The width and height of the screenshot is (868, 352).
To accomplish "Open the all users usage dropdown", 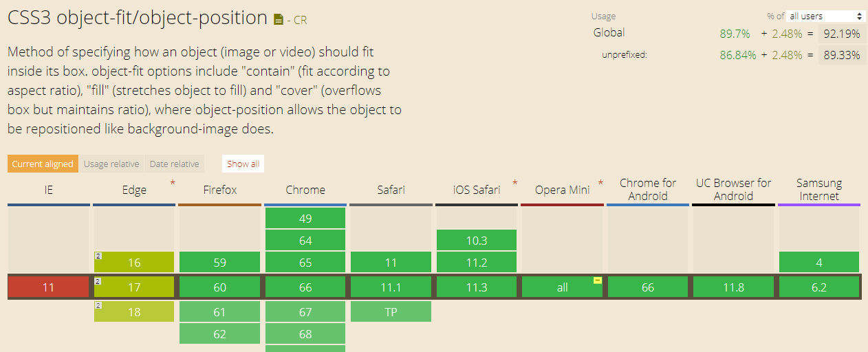I will click(x=825, y=16).
